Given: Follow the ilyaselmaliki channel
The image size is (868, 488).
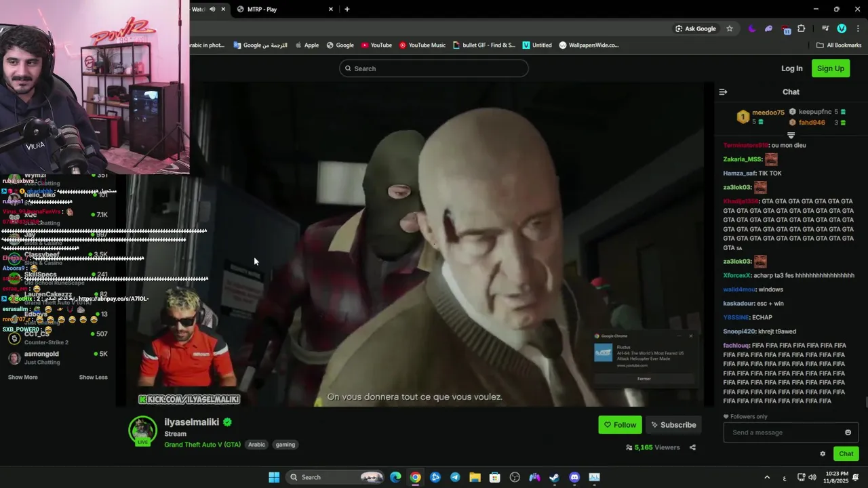Looking at the screenshot, I should [x=620, y=425].
